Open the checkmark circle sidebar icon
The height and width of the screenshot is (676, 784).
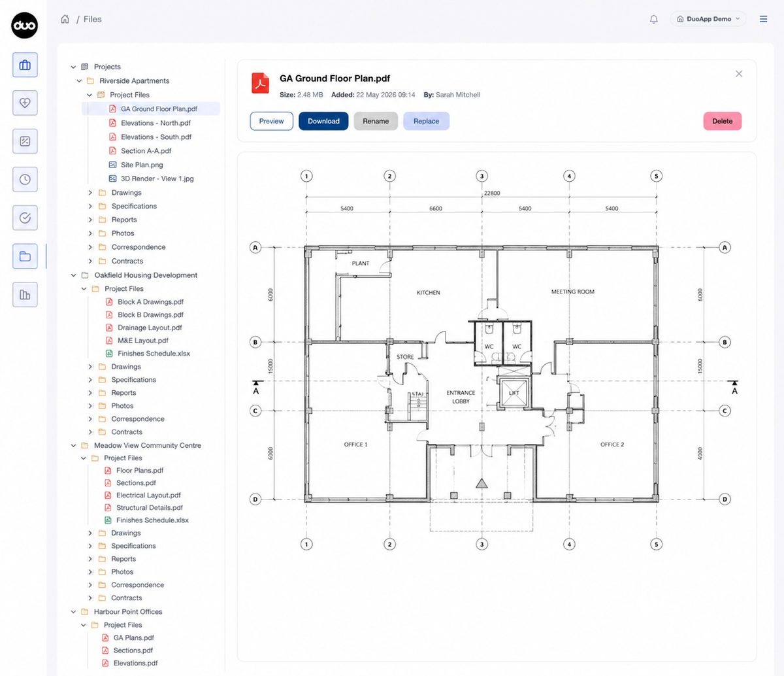[x=25, y=218]
